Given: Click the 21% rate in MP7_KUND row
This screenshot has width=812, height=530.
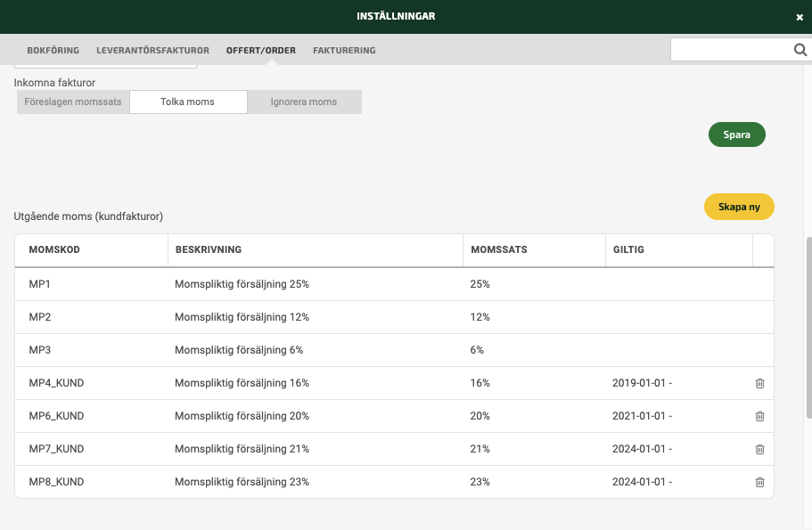Looking at the screenshot, I should point(480,449).
